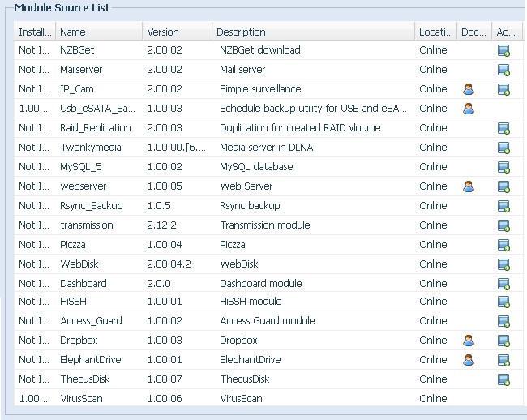
Task: Click action icon for Twonkymedia
Action: [503, 148]
